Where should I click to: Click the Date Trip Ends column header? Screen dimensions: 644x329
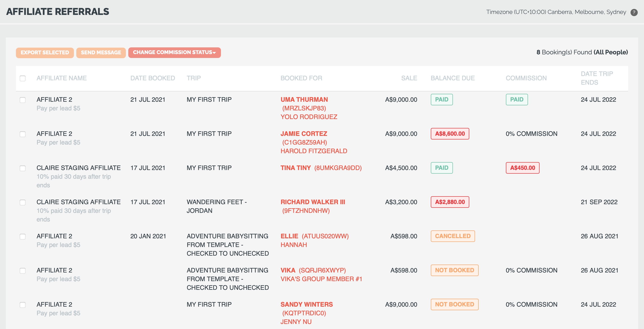(x=597, y=78)
